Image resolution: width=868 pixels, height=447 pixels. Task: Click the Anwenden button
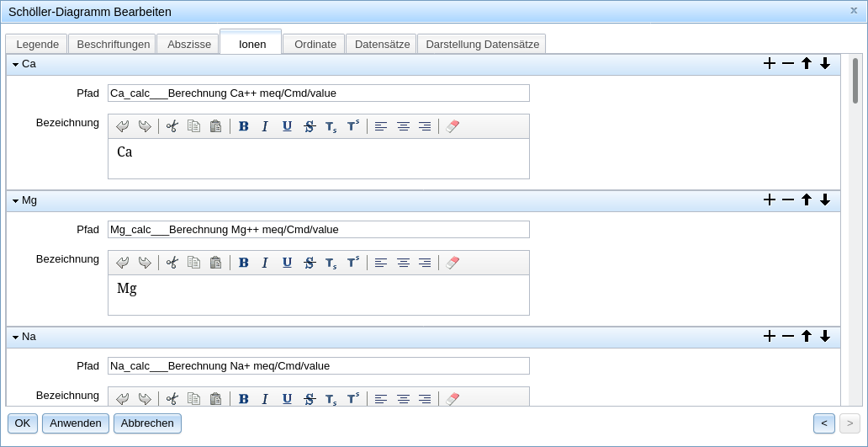tap(76, 423)
